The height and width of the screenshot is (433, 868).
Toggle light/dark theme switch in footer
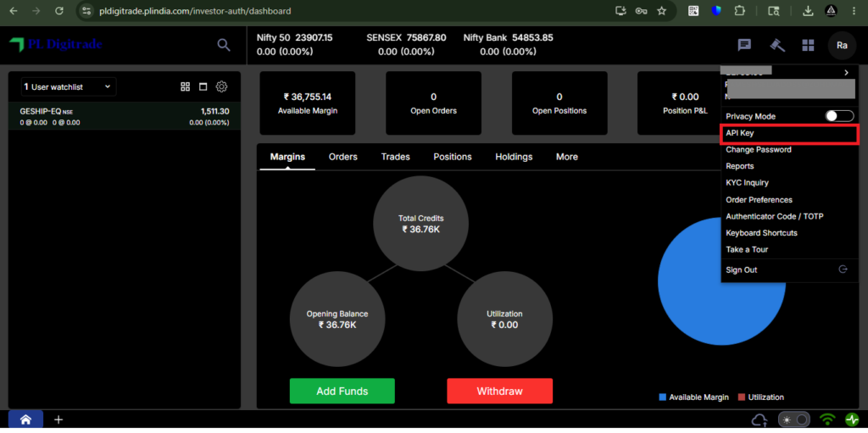click(794, 419)
